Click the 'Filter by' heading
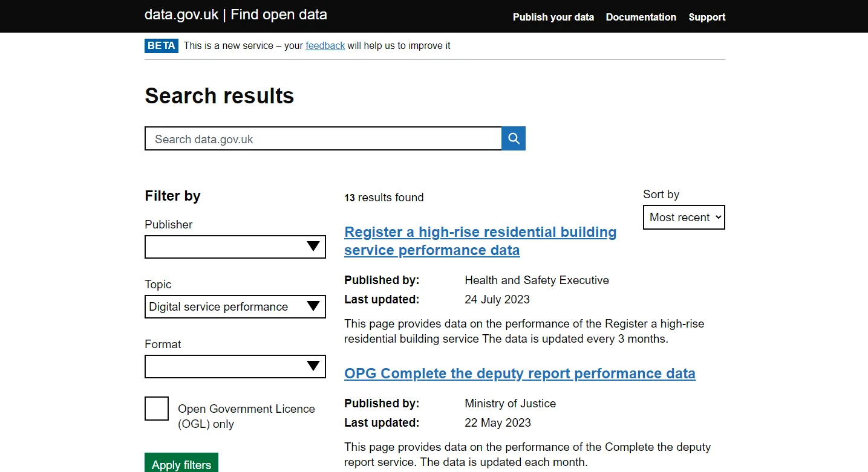Image resolution: width=868 pixels, height=472 pixels. point(172,196)
